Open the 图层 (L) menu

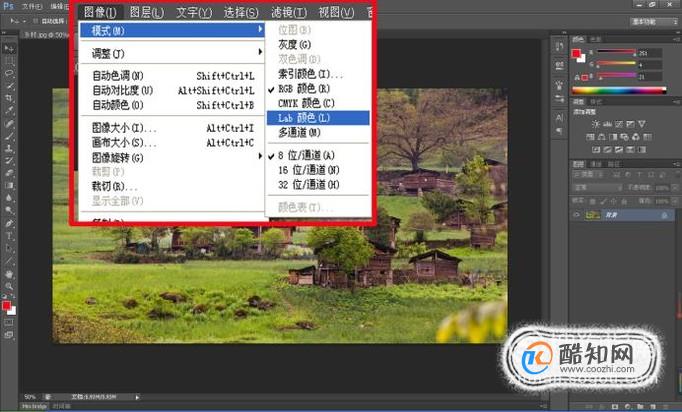click(147, 12)
